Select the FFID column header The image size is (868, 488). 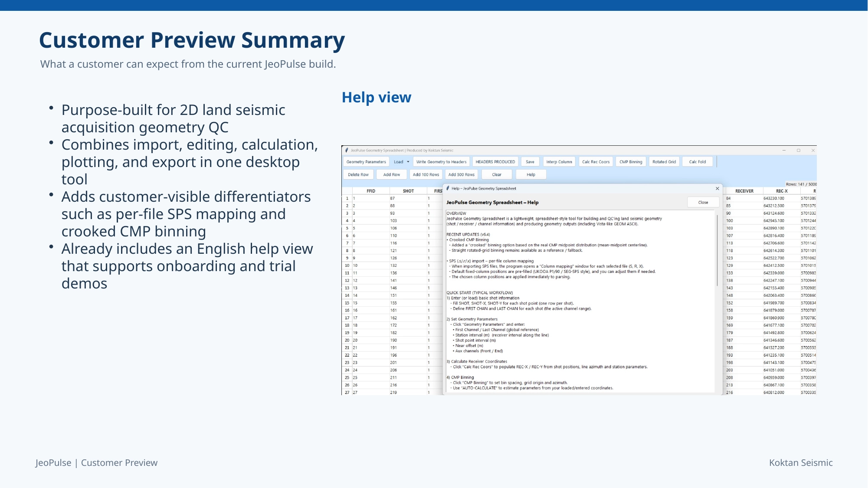371,191
